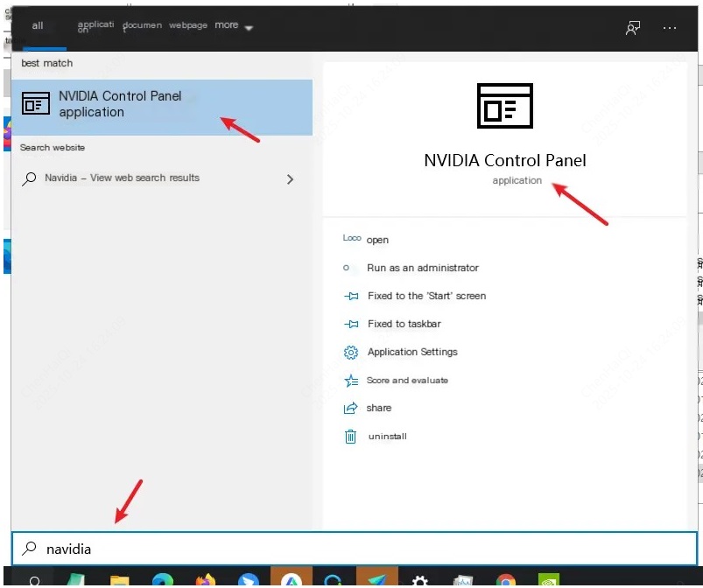This screenshot has width=703, height=588.
Task: Open the three-dot options menu
Action: tap(670, 28)
